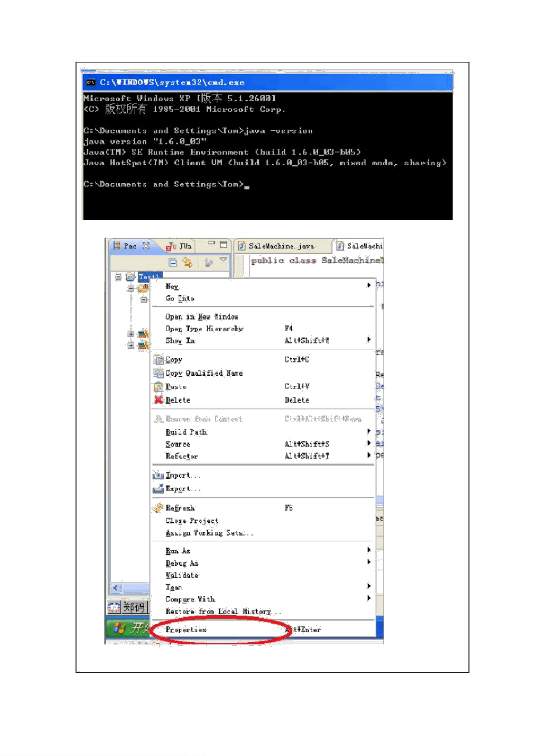The height and width of the screenshot is (756, 534).
Task: Open the Package Explorer view menu triangle
Action: tap(224, 259)
